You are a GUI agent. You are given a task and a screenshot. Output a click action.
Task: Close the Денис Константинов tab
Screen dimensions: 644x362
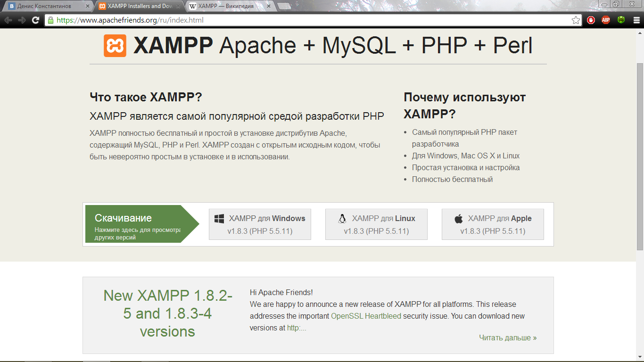[x=87, y=7]
